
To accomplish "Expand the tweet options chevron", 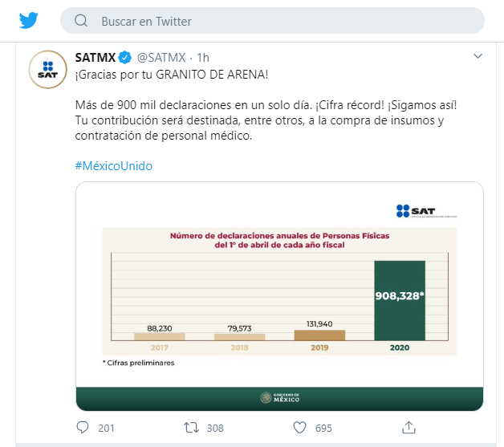I will 478,56.
